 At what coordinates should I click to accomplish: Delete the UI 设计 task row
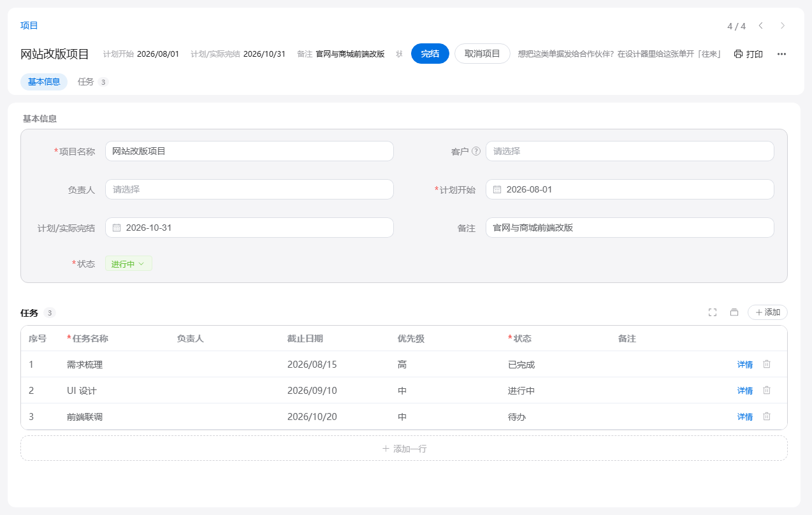[767, 390]
